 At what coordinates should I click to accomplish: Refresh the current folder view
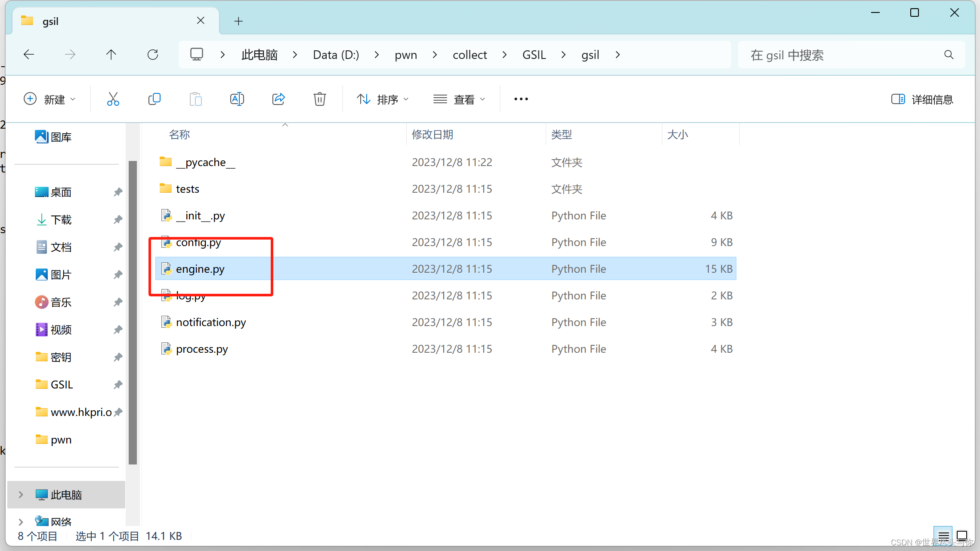click(153, 55)
